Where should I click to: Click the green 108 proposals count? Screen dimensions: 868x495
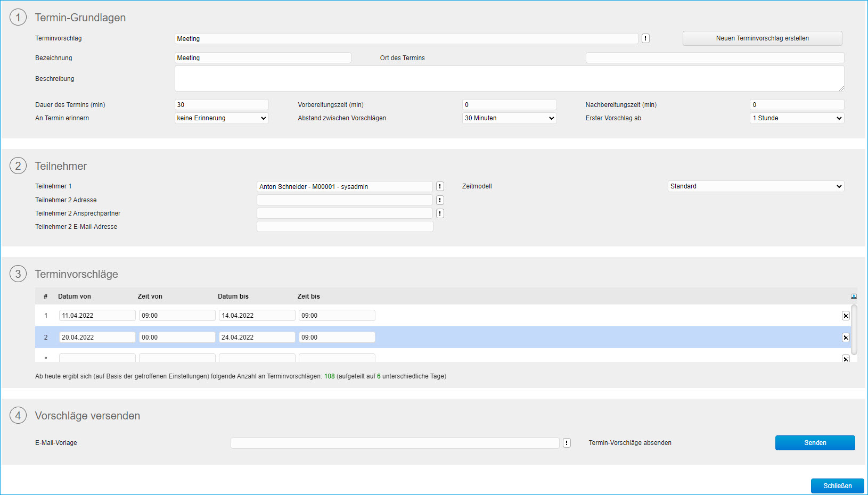click(330, 376)
